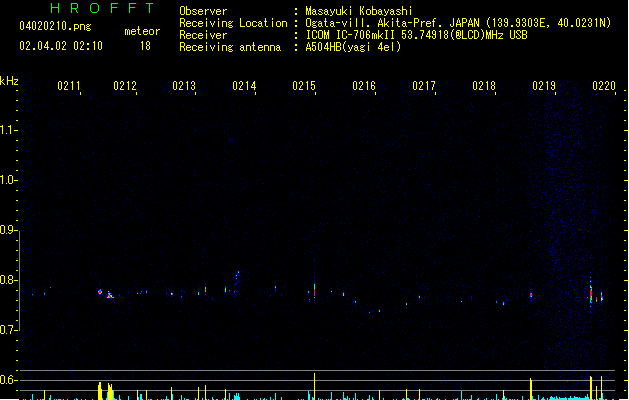The width and height of the screenshot is (629, 400).
Task: Click the meteor echo trail rising above 0214
Action: pyautogui.click(x=237, y=280)
